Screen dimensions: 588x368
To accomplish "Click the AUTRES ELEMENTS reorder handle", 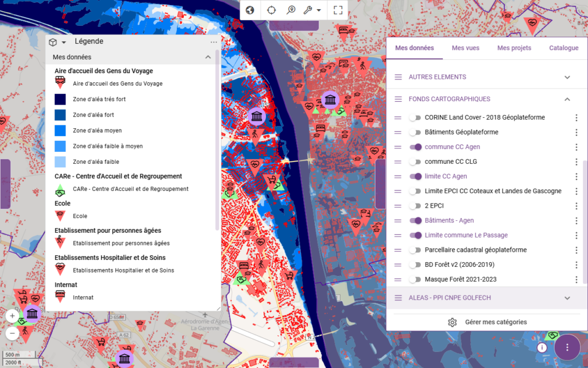I will click(x=399, y=77).
